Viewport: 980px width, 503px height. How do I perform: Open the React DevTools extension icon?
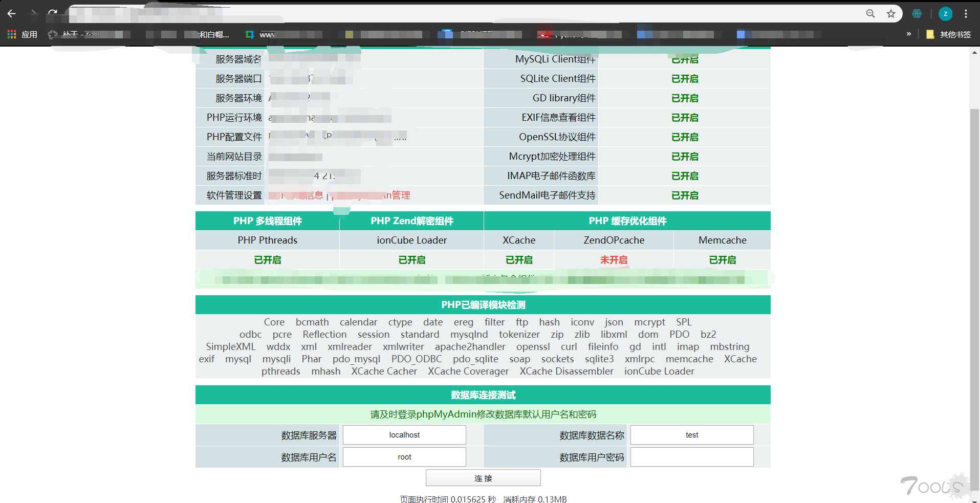pos(917,14)
